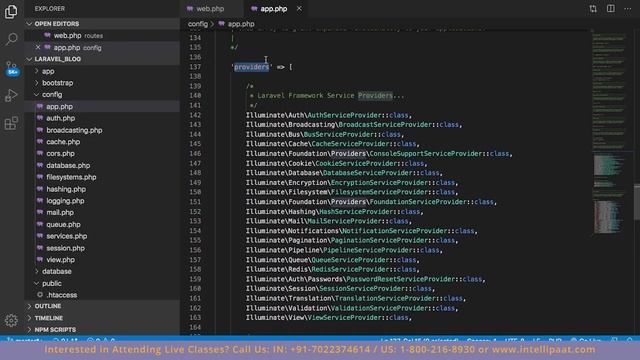Click the app.php breadcrumb segment

point(241,24)
